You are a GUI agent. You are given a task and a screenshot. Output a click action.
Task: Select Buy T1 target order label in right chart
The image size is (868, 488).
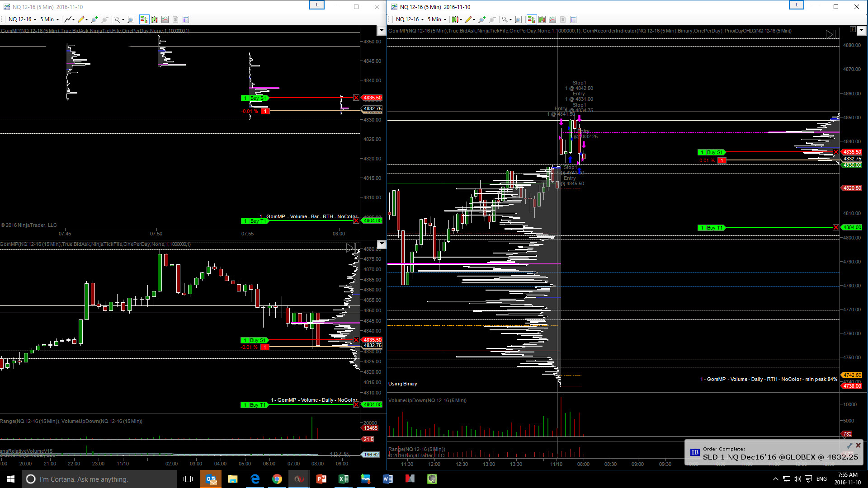711,228
